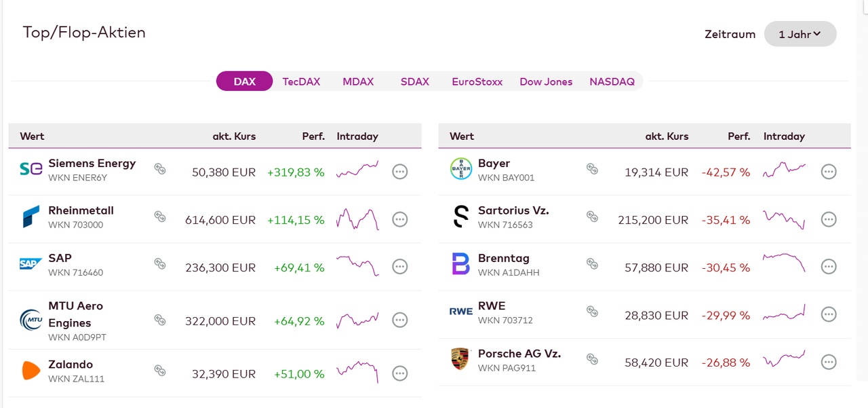View the Bayer intraday chart
The width and height of the screenshot is (868, 408).
point(785,169)
